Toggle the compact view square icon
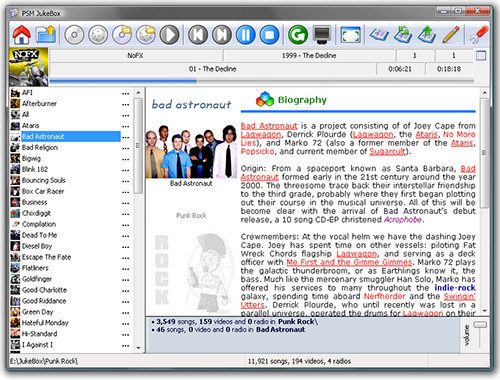The height and width of the screenshot is (380, 500). click(x=481, y=55)
